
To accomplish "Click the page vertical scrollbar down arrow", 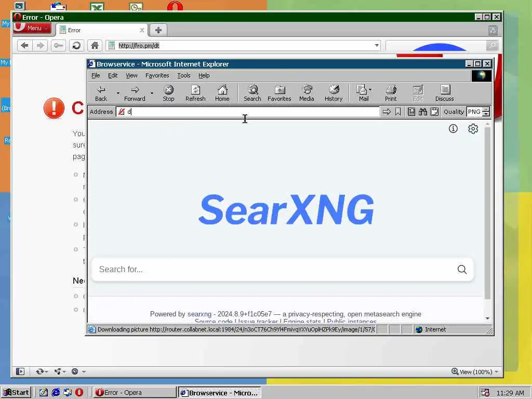I will coord(487,318).
